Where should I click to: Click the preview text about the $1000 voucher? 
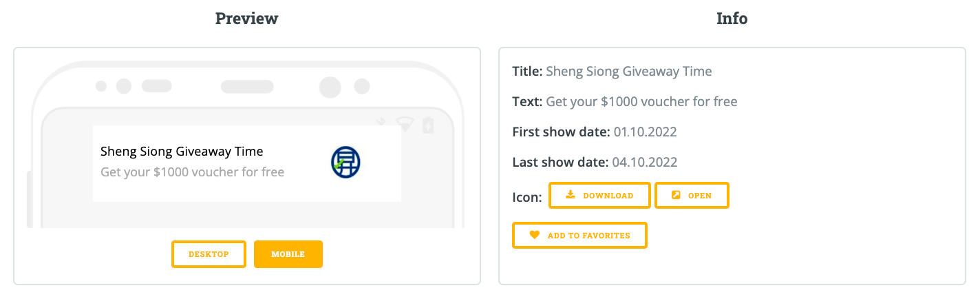(192, 172)
